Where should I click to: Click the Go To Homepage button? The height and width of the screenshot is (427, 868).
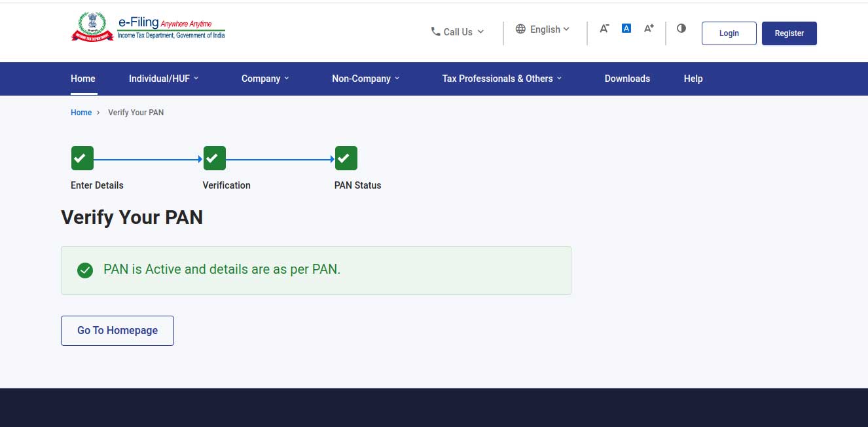tap(117, 331)
